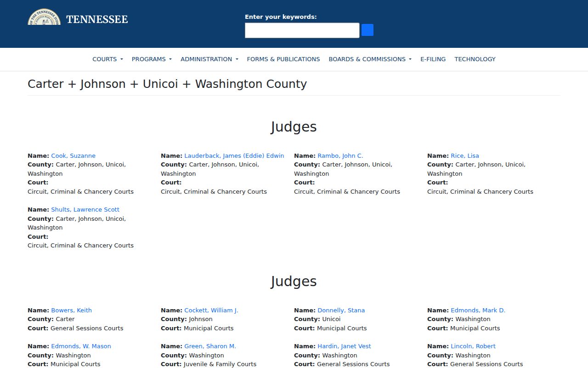This screenshot has width=588, height=368.
Task: Open judge Lincoln, Robert profile
Action: pyautogui.click(x=473, y=346)
